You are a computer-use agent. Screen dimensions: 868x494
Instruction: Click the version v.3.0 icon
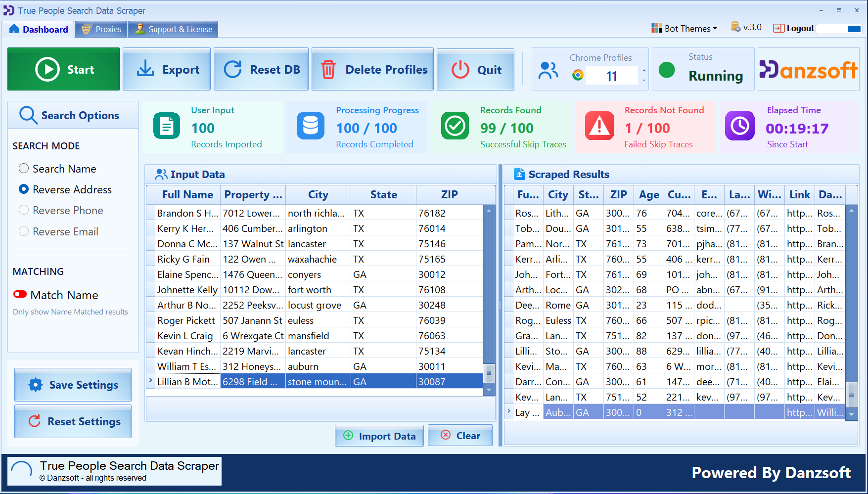pos(736,27)
